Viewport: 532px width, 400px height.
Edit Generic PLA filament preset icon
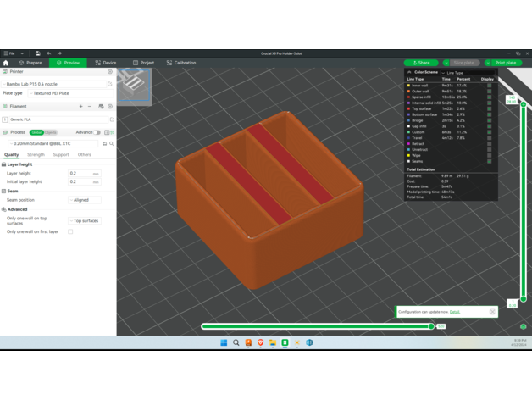click(x=111, y=119)
